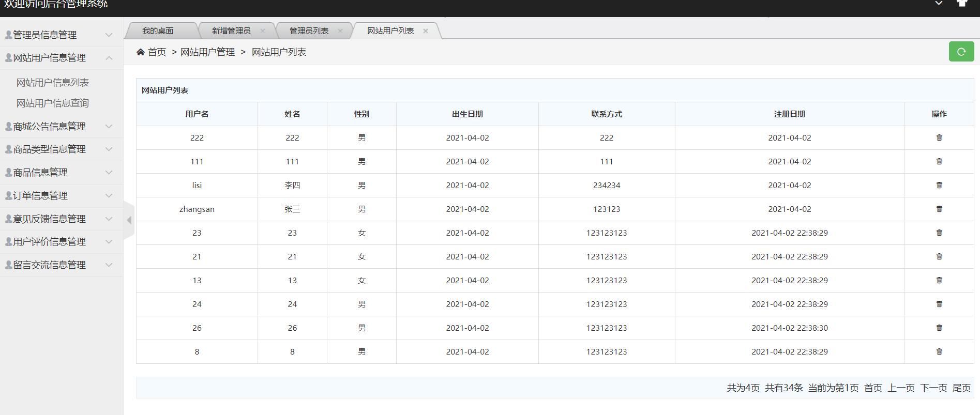Switch to 我的桌面 tab
This screenshot has height=415, width=980.
(158, 31)
